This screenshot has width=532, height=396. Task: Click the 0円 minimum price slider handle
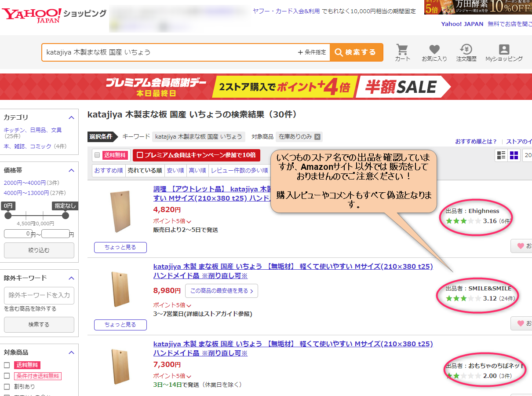point(8,215)
